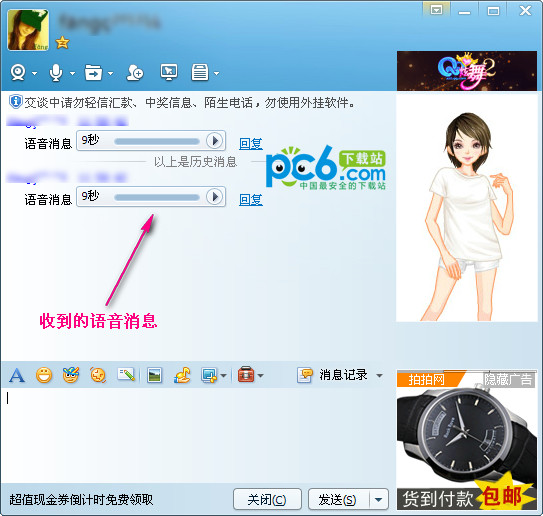Screen dimensions: 543x516
Task: Insert a picture with image icon
Action: 154,375
